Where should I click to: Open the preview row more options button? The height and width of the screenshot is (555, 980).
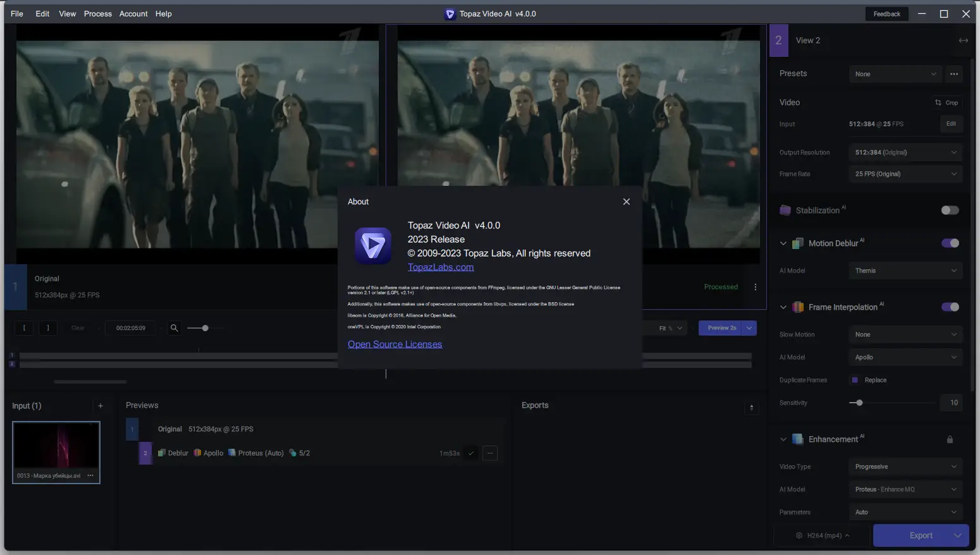pyautogui.click(x=490, y=453)
